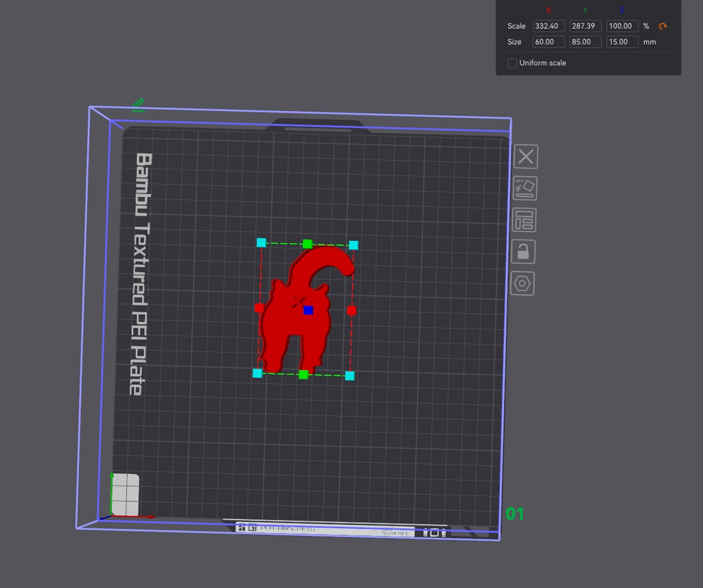The height and width of the screenshot is (588, 703).
Task: Click the green plate name edit icon
Action: coord(139,105)
